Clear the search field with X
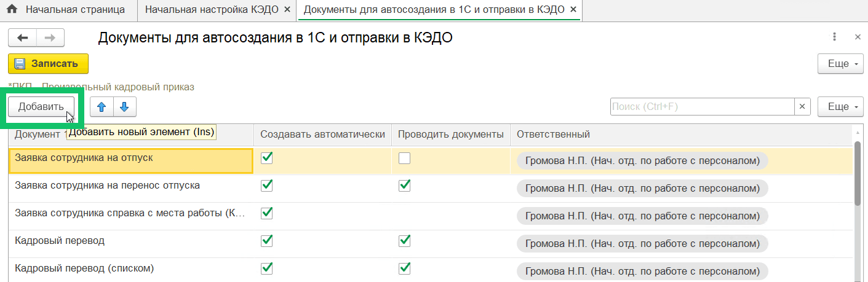Screen dimensions: 868x282 click(802, 107)
